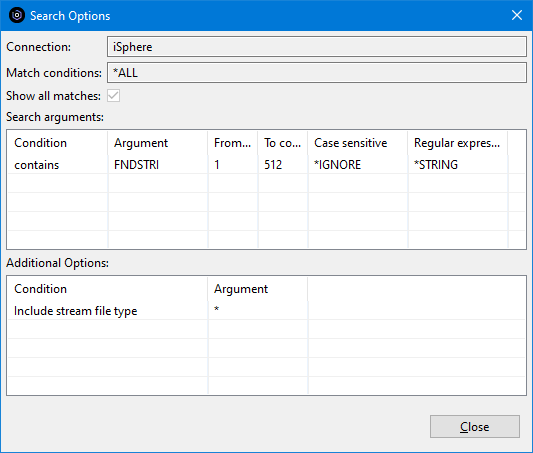The height and width of the screenshot is (453, 533).
Task: Click the Case sensitive column header
Action: point(357,143)
